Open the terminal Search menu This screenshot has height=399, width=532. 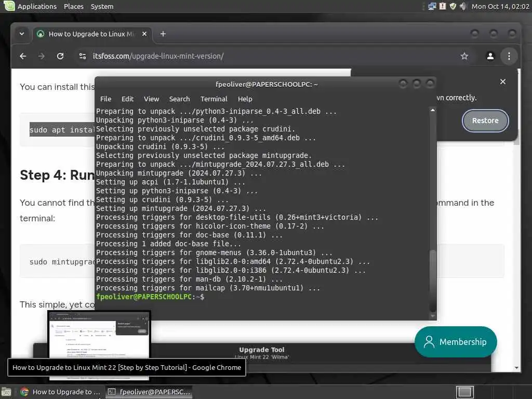click(179, 99)
